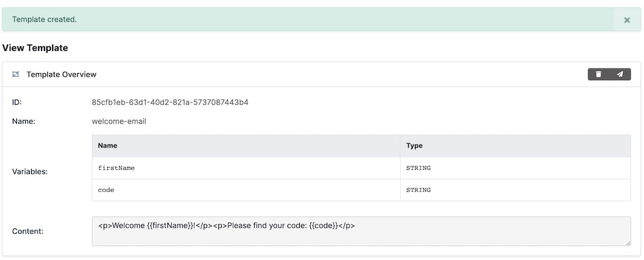Click the View Template heading
Viewport: 644px width, 260px height.
coord(35,48)
